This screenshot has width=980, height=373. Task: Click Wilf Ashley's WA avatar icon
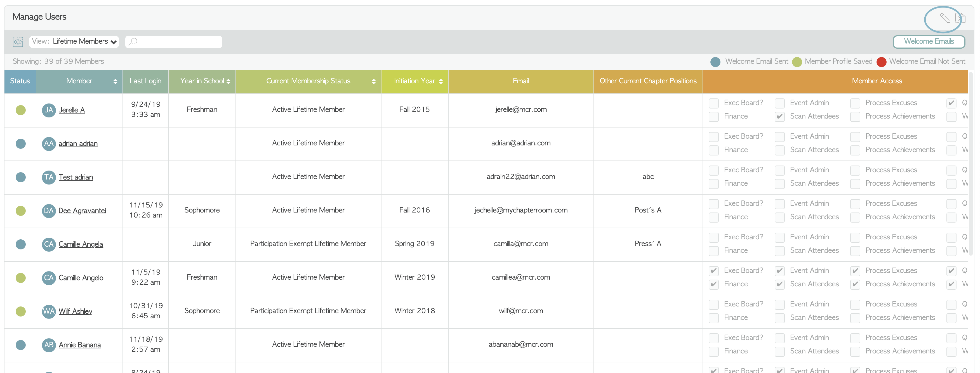pyautogui.click(x=49, y=311)
